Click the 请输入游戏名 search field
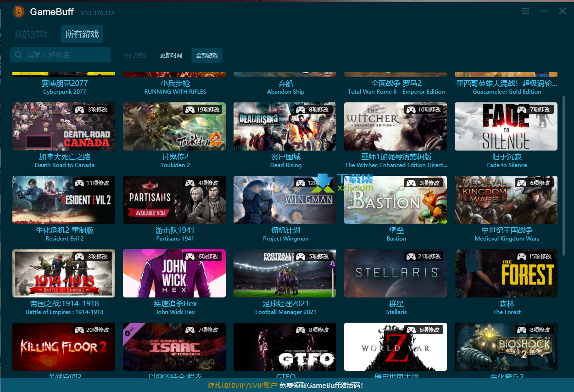The image size is (574, 392). pos(60,54)
